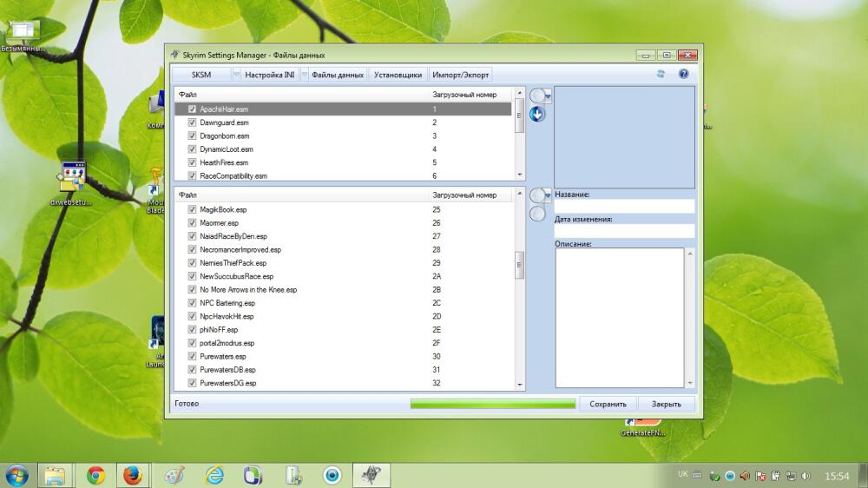Launch Google Chrome from the taskbar
The width and height of the screenshot is (868, 488).
95,475
